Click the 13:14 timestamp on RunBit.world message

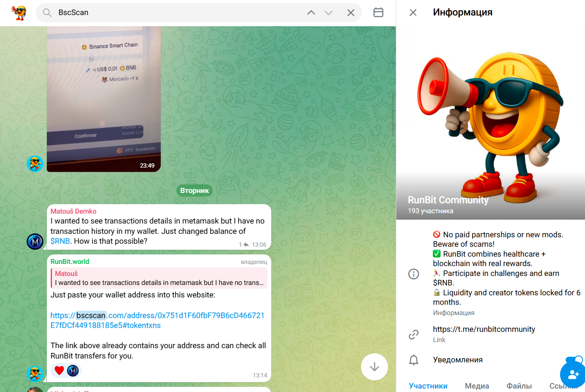coord(260,375)
